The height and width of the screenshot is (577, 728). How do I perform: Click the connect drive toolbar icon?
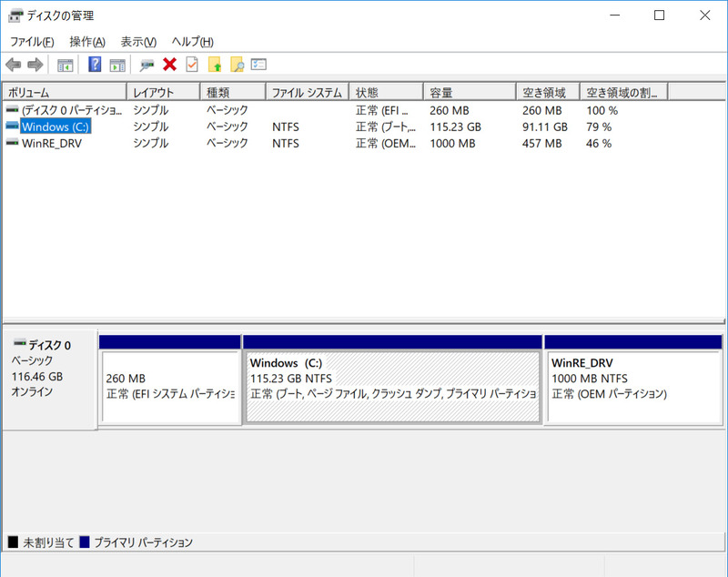147,65
